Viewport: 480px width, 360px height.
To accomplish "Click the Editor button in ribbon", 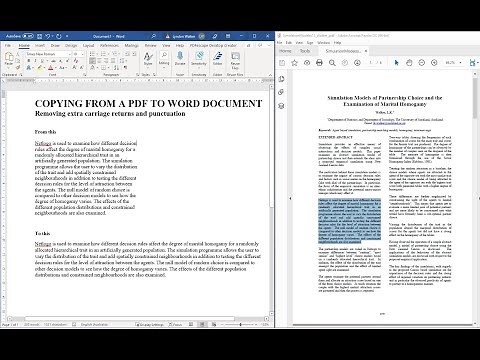I will pyautogui.click(x=217, y=58).
